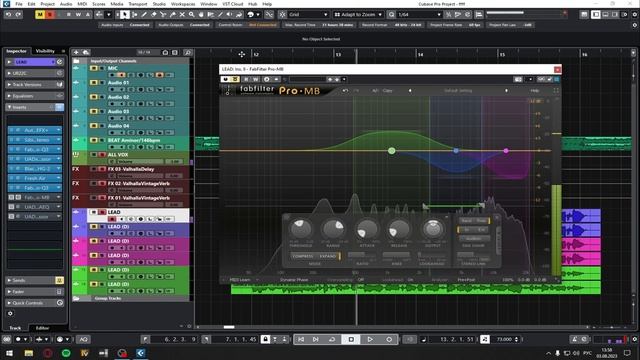Open the Project menu
640x360 pixels.
pyautogui.click(x=47, y=4)
